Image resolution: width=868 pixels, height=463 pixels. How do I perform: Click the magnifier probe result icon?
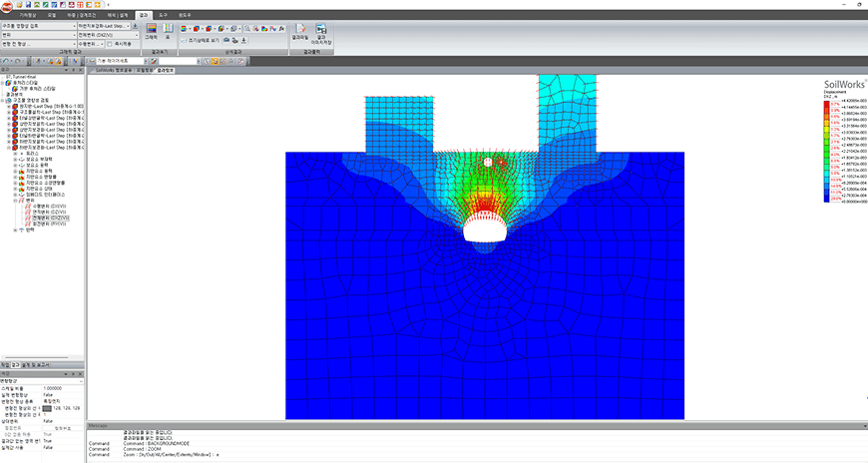[x=246, y=28]
